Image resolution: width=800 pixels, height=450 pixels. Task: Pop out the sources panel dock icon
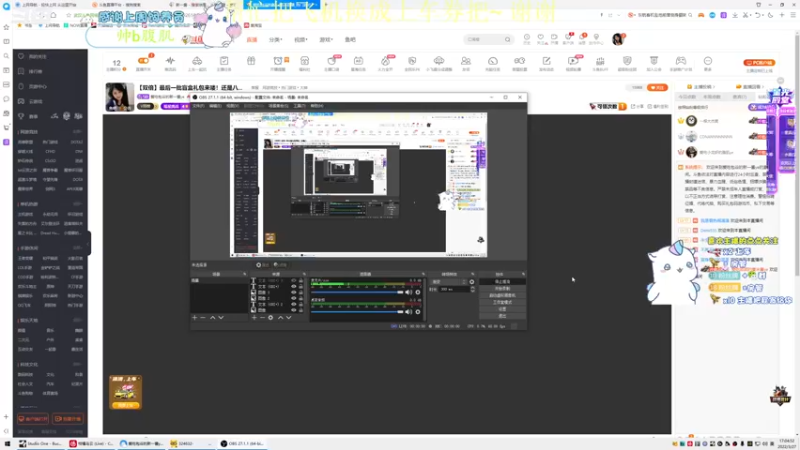(x=304, y=274)
